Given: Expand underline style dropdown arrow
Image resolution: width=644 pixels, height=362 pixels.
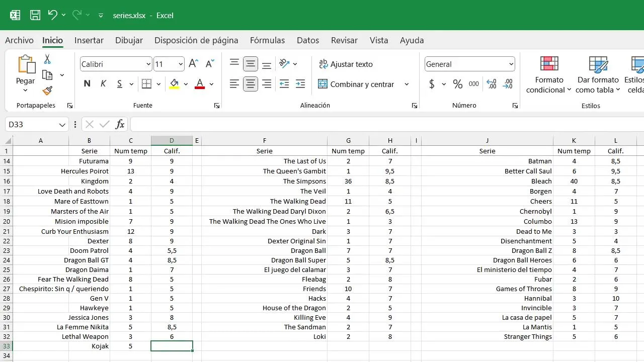Looking at the screenshot, I should 131,84.
